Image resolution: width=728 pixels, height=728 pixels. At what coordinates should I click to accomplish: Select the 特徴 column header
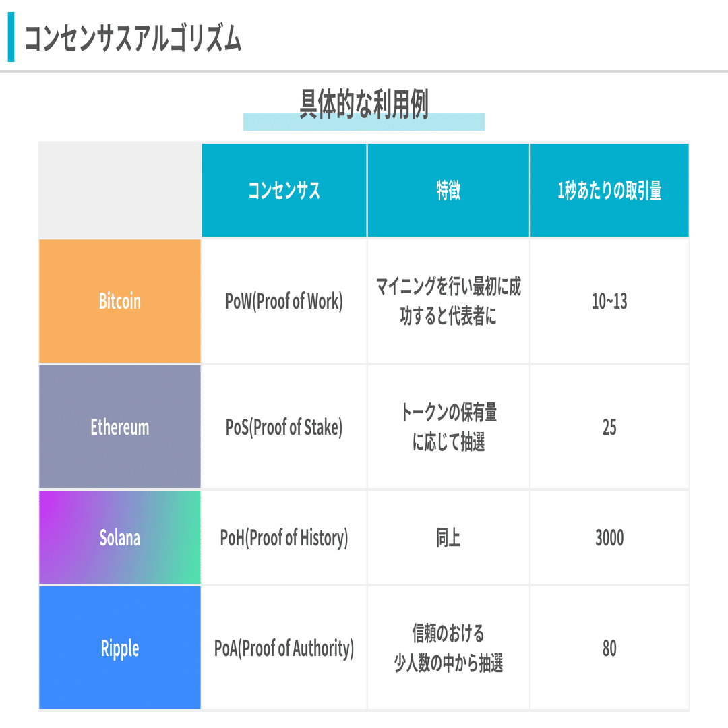(448, 190)
